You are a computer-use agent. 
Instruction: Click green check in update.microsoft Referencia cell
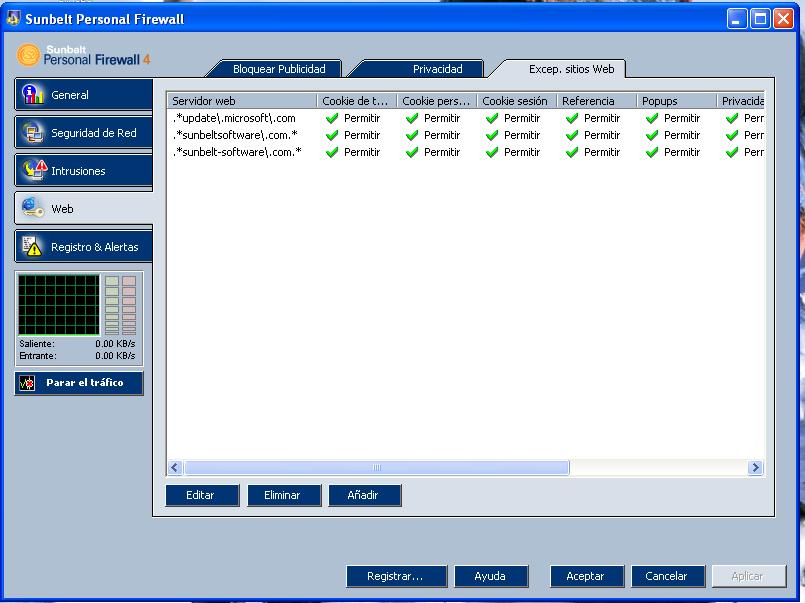click(572, 119)
